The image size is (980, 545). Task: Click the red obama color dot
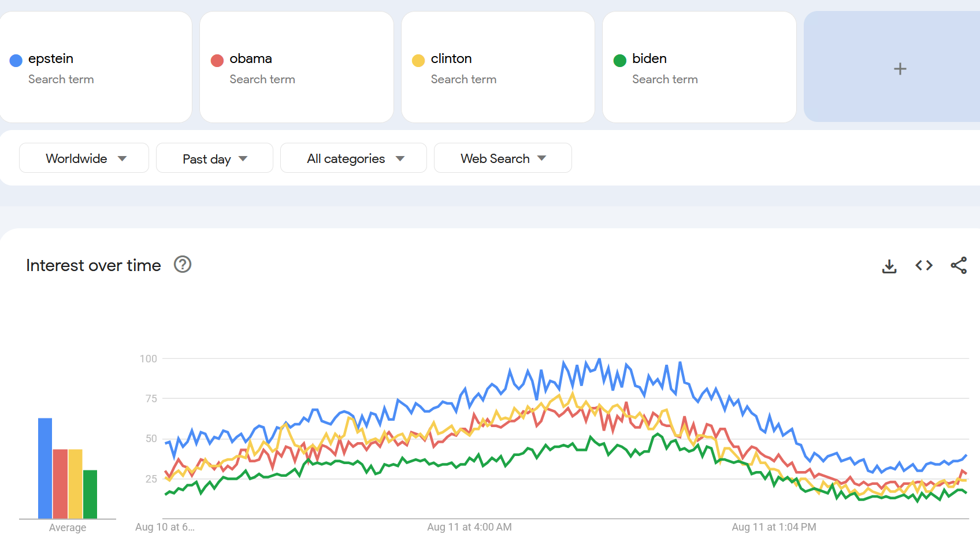coord(217,60)
